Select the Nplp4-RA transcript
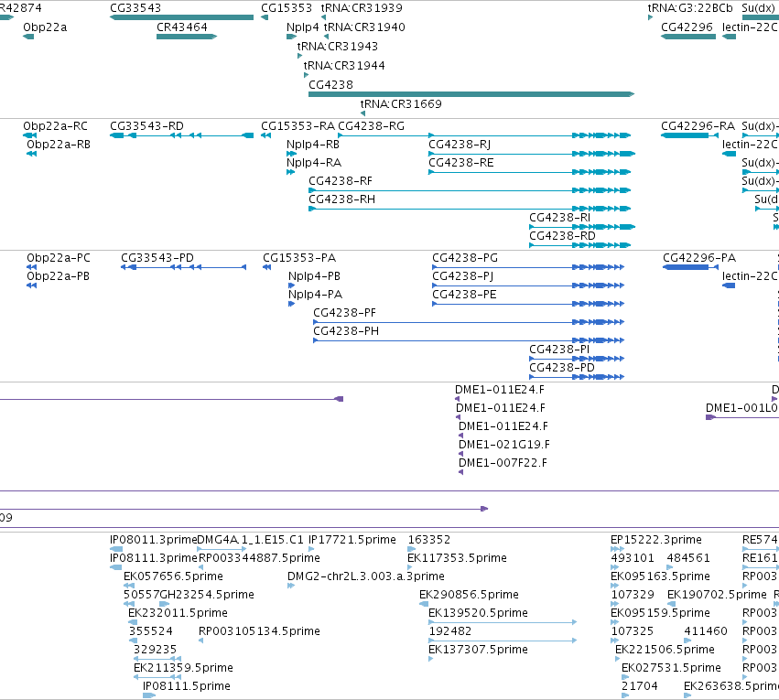Viewport: 779px width, 700px height. (x=291, y=172)
